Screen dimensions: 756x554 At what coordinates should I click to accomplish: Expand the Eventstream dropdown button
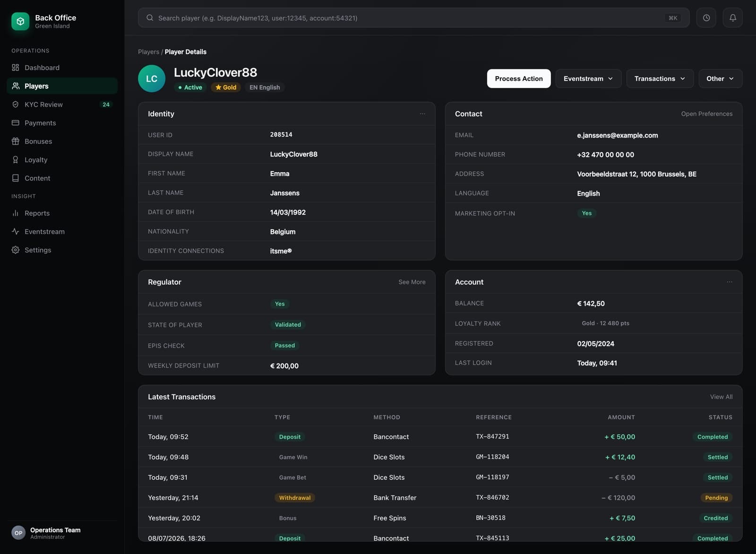click(588, 78)
